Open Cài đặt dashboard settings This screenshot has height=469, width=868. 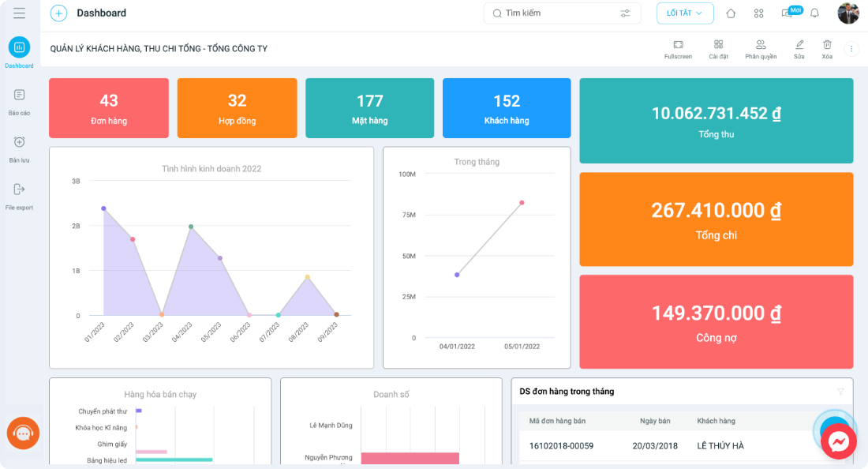click(x=719, y=49)
